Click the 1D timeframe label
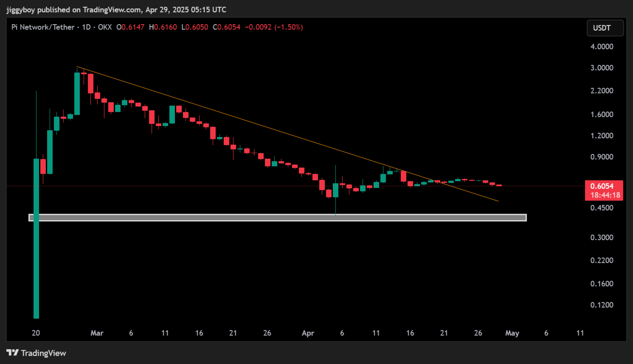The height and width of the screenshot is (364, 633). tap(86, 27)
